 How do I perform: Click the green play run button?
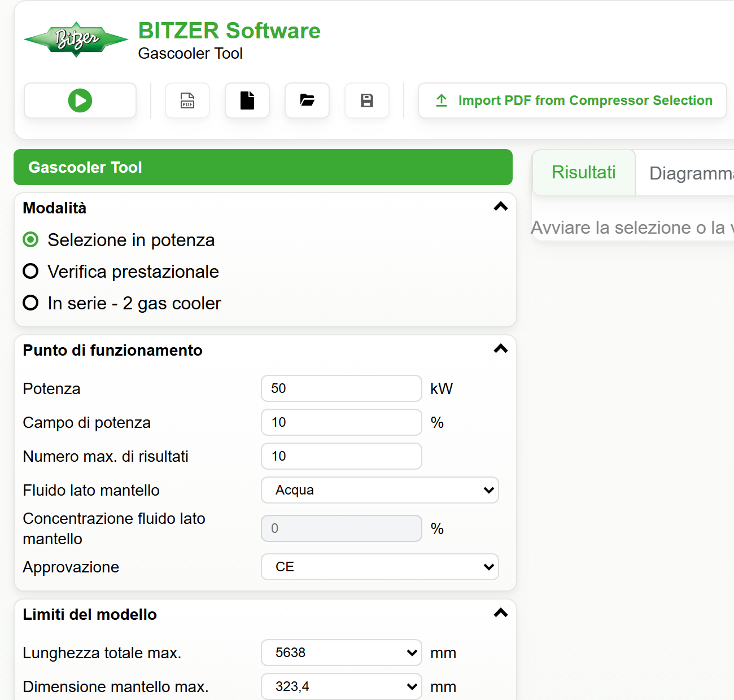tap(80, 100)
